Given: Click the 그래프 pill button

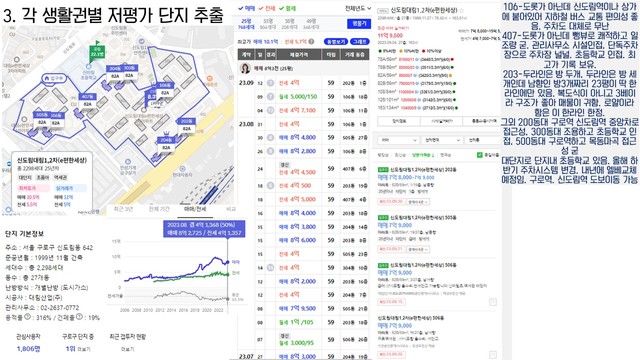Looking at the screenshot, I should pyautogui.click(x=360, y=42).
